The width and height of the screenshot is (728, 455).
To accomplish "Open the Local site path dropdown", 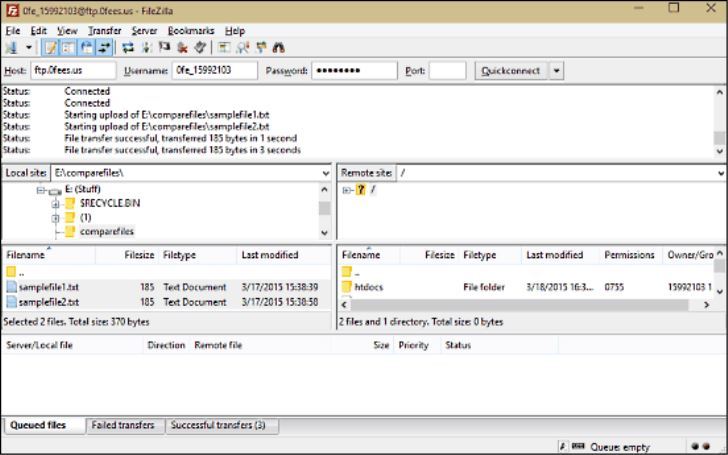I will [325, 173].
